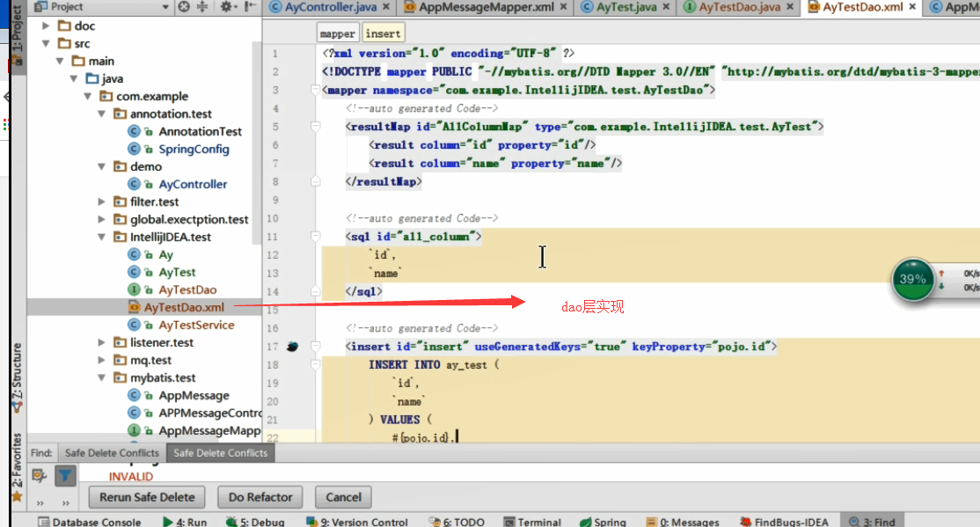The height and width of the screenshot is (527, 980).
Task: Expand the global.exectption.test package
Action: (102, 219)
